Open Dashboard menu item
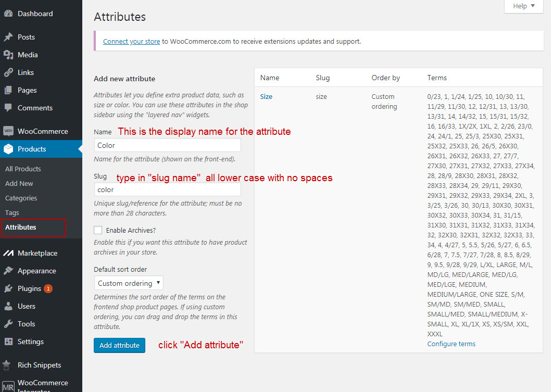This screenshot has height=392, width=551. pos(35,14)
